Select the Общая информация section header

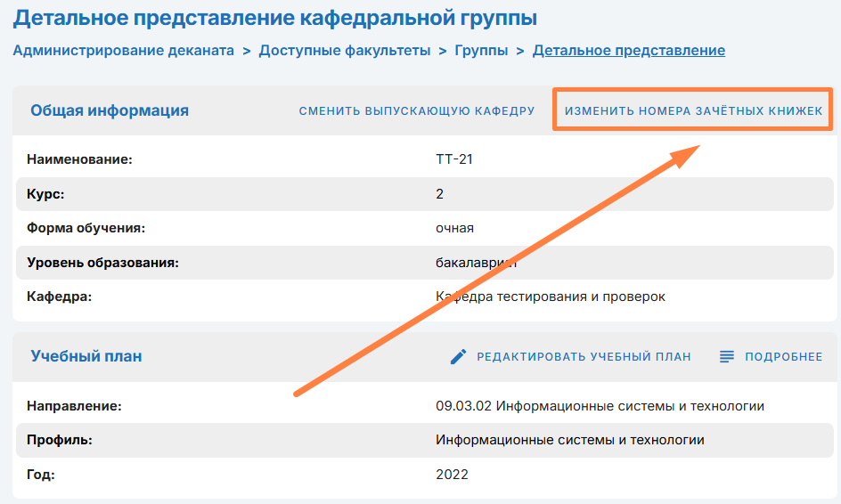[x=110, y=111]
